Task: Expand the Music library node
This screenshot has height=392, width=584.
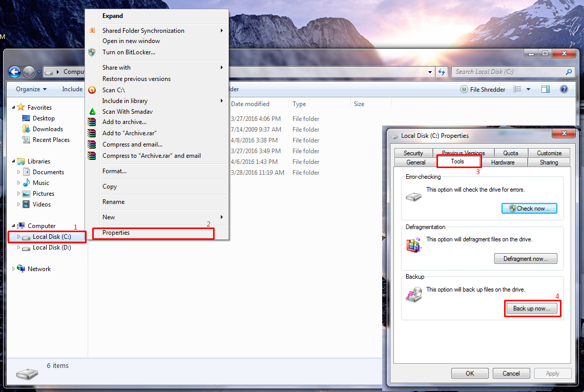Action: (18, 182)
